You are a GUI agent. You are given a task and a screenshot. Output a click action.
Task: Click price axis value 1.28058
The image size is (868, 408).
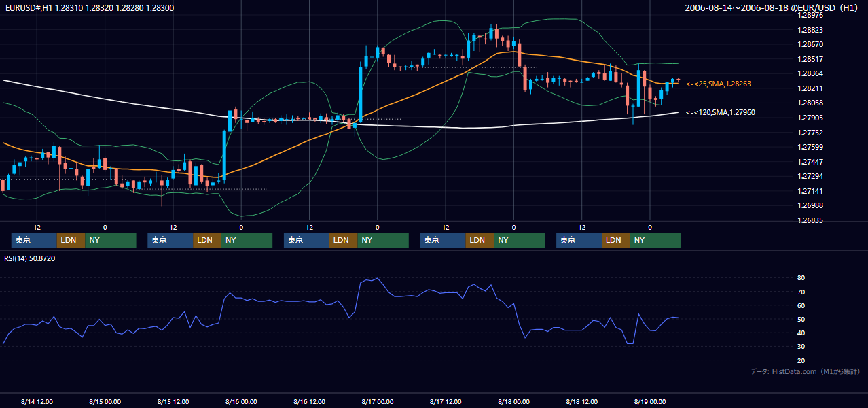(x=810, y=103)
